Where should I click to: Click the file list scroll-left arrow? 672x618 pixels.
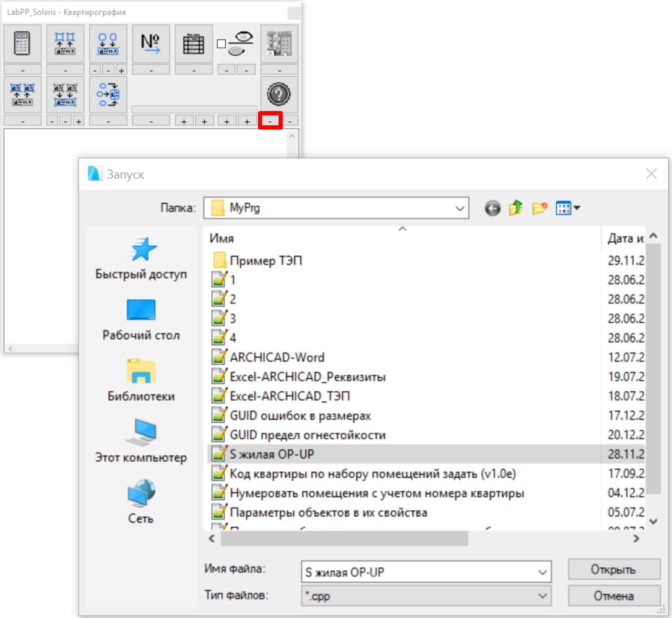point(212,538)
